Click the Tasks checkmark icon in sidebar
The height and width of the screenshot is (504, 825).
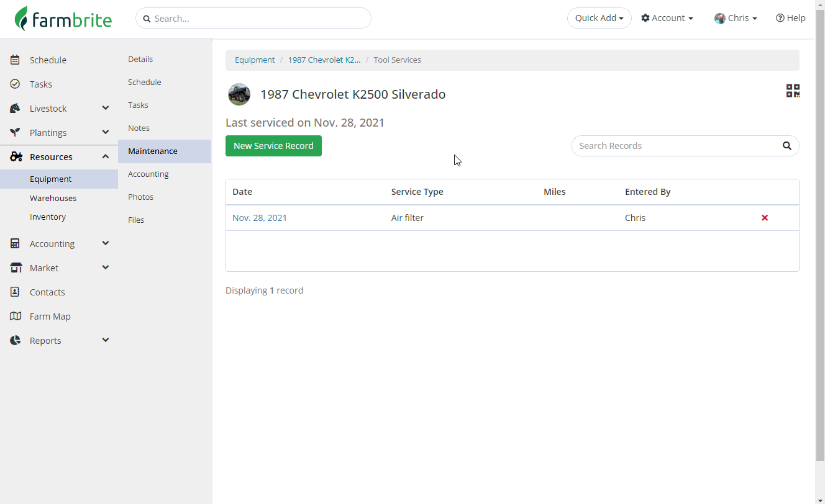pyautogui.click(x=15, y=84)
